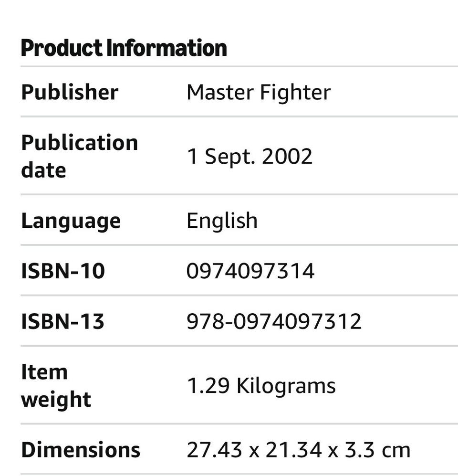
Task: Click the Language row label
Action: click(x=71, y=221)
